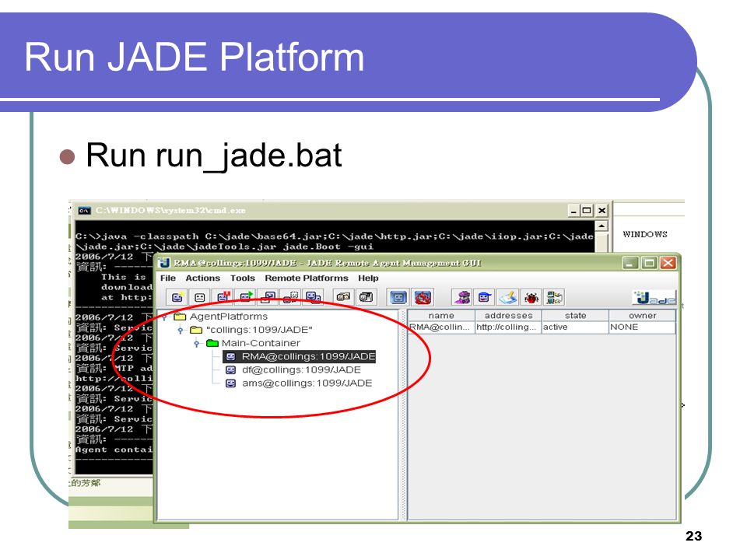
Task: Start the Dummy Agent blue-cap icon
Action: pyautogui.click(x=485, y=298)
